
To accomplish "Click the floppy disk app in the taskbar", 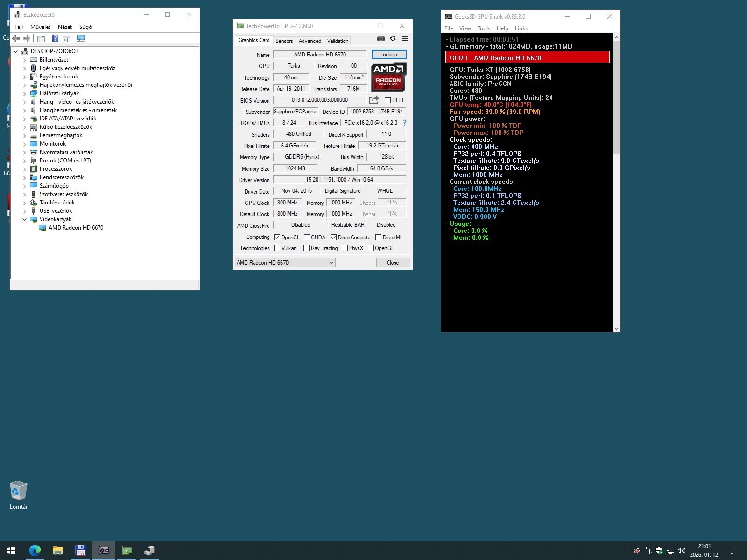I will (x=80, y=551).
